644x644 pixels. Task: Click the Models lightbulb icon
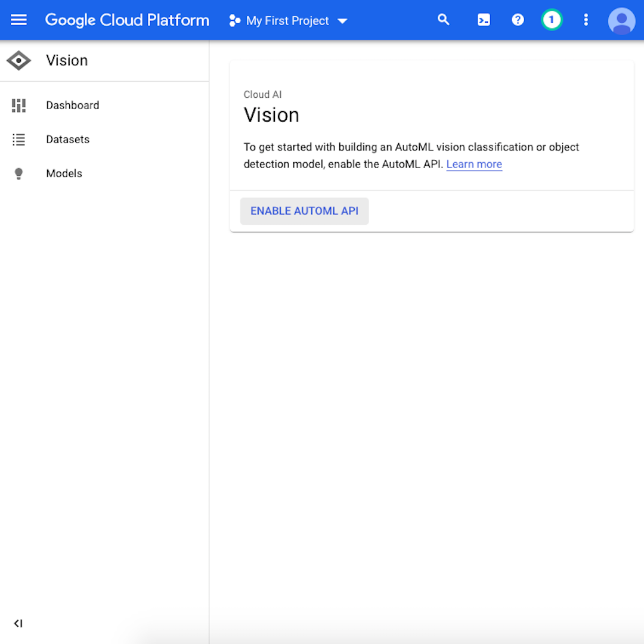pyautogui.click(x=18, y=174)
